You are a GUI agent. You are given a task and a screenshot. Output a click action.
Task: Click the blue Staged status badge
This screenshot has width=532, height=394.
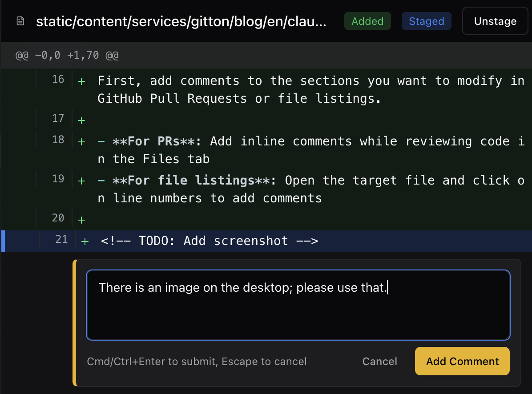coord(426,21)
